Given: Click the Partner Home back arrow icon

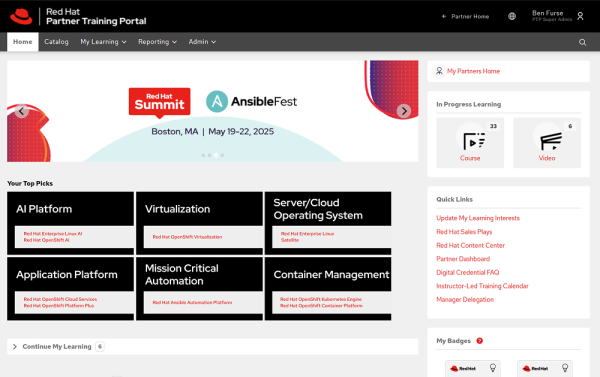Looking at the screenshot, I should tap(444, 16).
